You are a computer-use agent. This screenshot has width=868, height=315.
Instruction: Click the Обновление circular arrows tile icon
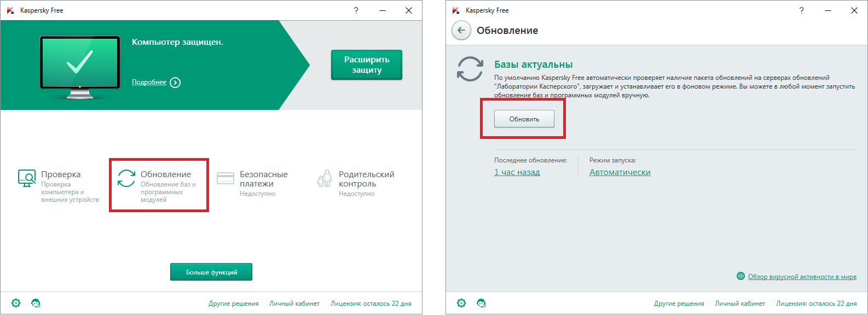(x=126, y=178)
